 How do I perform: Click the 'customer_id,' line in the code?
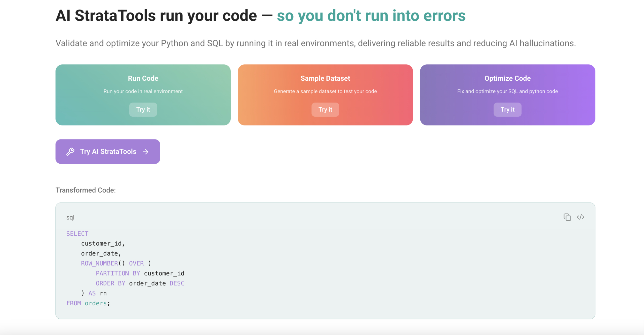point(103,244)
